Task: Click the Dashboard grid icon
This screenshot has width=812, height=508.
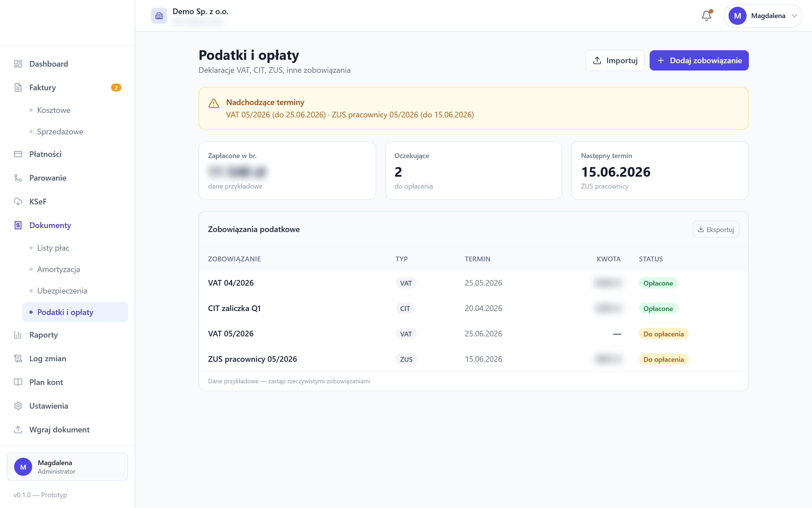Action: 18,64
